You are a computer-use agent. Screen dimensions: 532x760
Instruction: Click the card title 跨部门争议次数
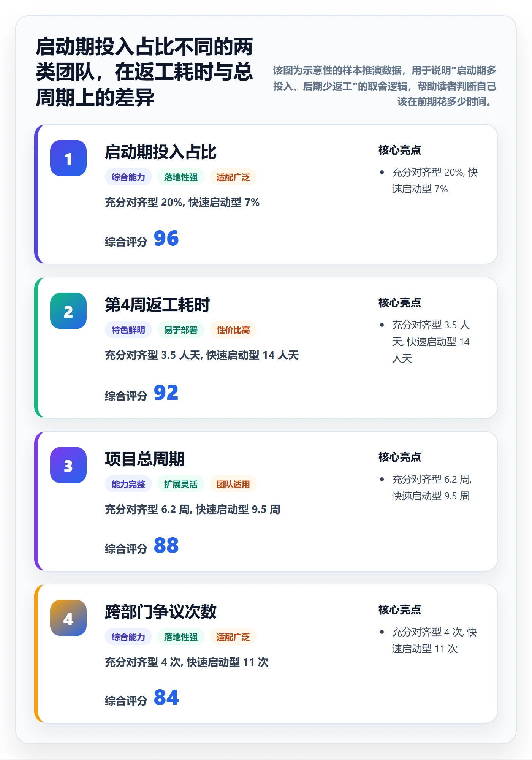click(160, 612)
